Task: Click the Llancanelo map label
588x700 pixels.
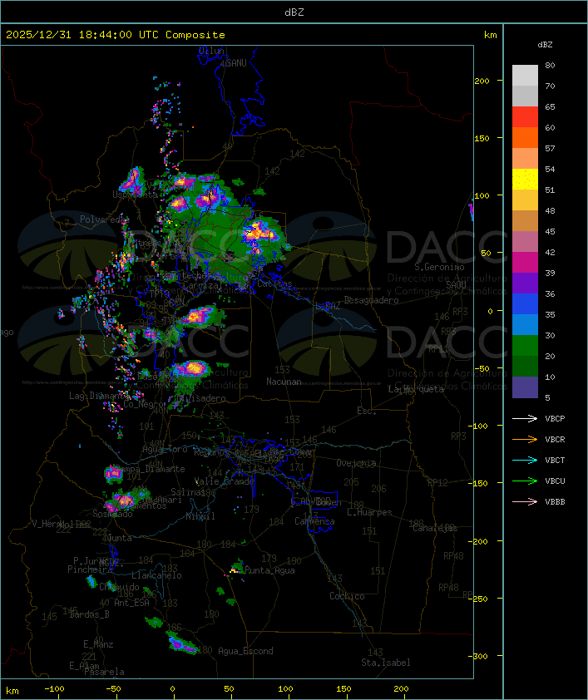Action: click(156, 576)
